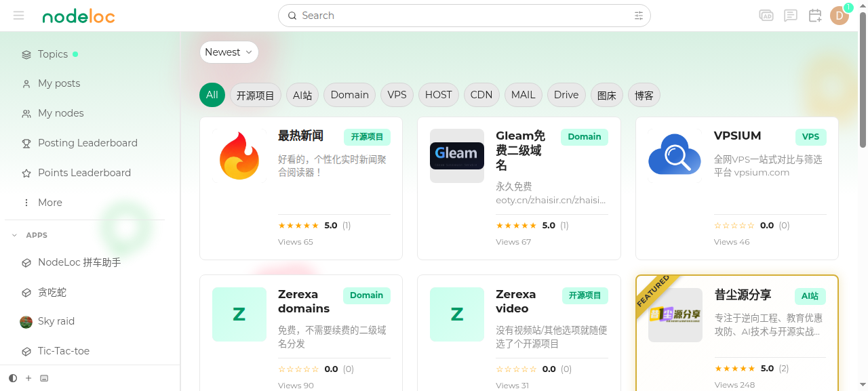Open the 最热新闻 card title
The width and height of the screenshot is (868, 391).
[300, 136]
